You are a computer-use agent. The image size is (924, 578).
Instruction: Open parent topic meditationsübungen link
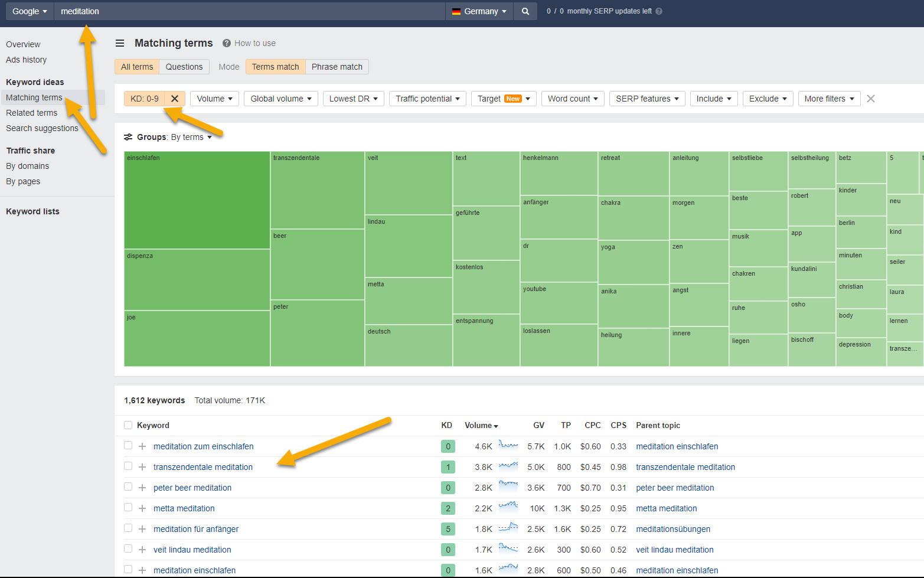click(673, 529)
